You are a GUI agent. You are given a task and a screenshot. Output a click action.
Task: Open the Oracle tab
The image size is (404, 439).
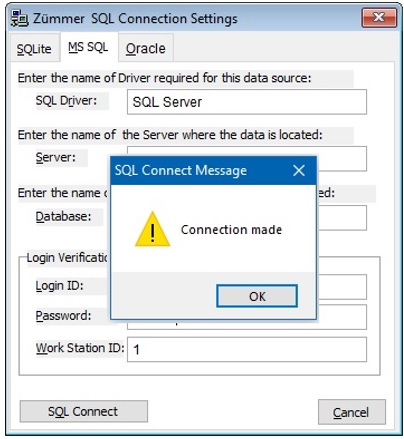[x=146, y=48]
